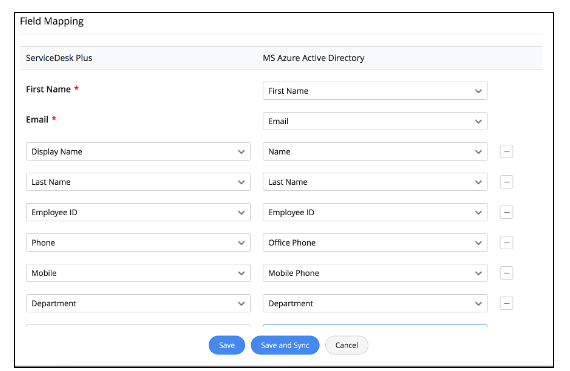570x371 pixels.
Task: Open Azure Employee ID dropdown beside minus button
Action: tap(375, 212)
